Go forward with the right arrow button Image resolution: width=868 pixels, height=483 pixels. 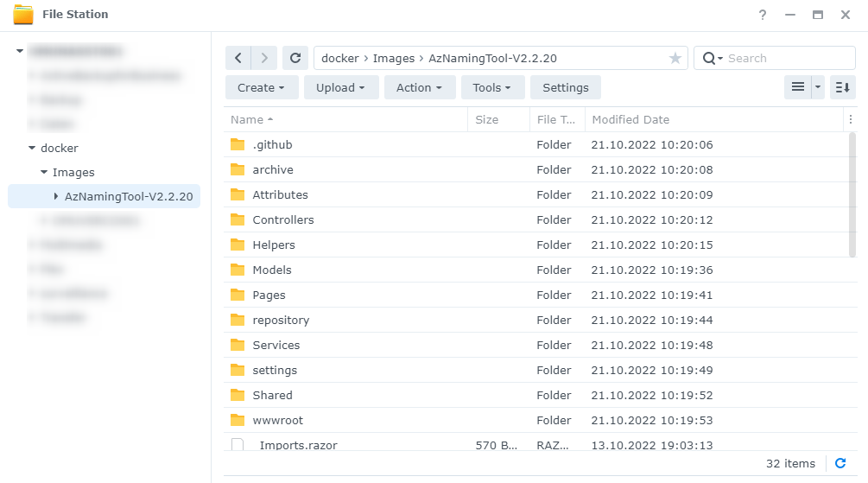point(264,58)
